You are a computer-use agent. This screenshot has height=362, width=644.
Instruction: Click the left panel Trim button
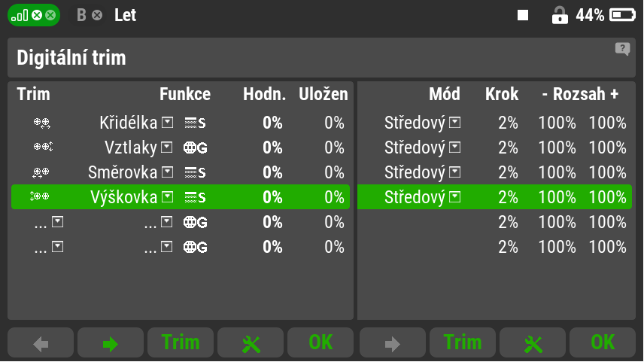pyautogui.click(x=181, y=342)
